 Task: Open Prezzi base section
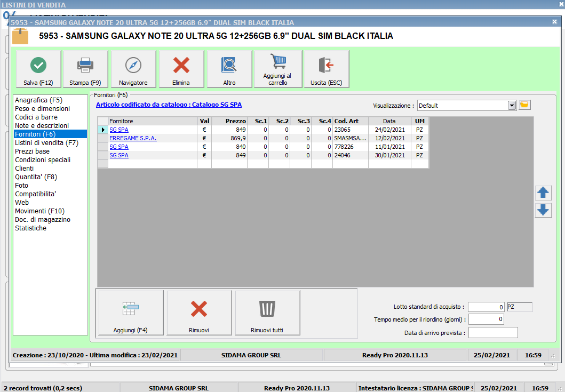pyautogui.click(x=32, y=151)
